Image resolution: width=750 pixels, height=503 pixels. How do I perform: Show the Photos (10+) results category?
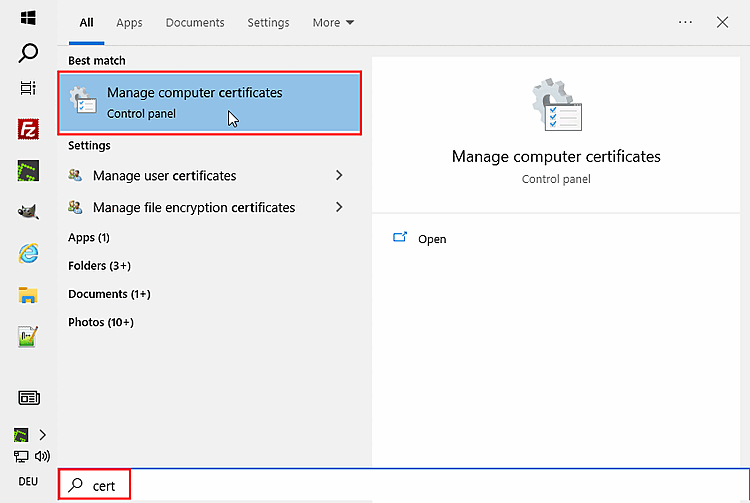[100, 322]
